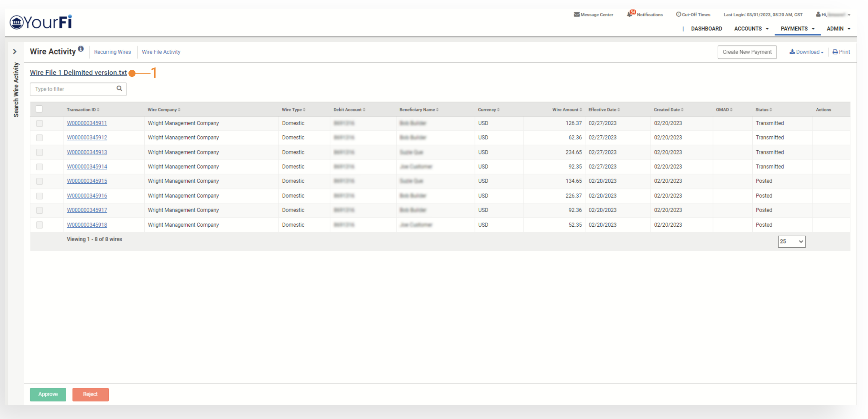Expand the Search Wire Activity side panel

15,52
